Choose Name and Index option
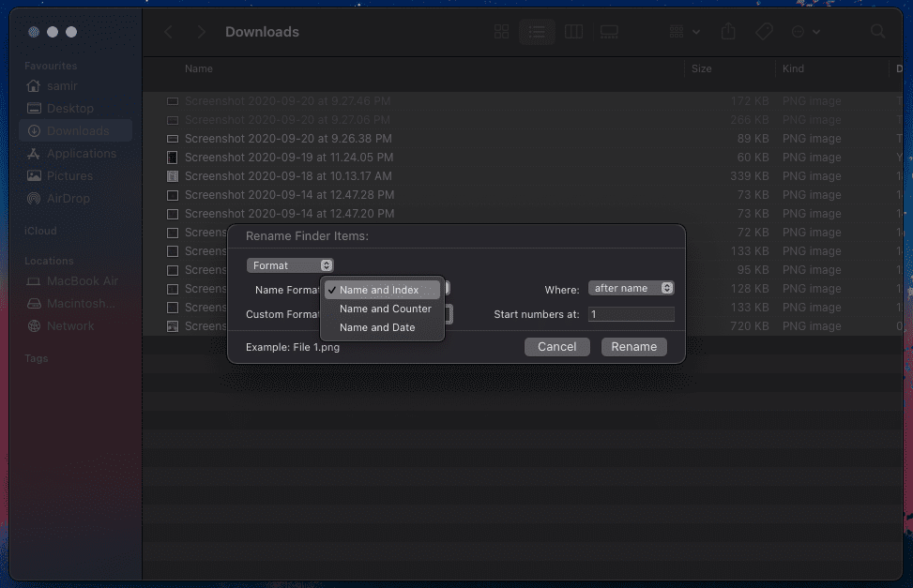This screenshot has width=913, height=588. [x=379, y=290]
